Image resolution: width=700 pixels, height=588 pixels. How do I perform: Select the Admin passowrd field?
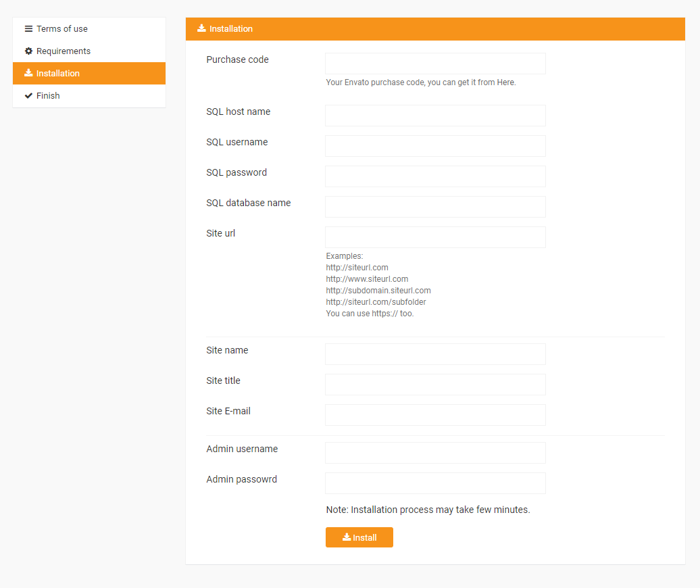tap(435, 483)
